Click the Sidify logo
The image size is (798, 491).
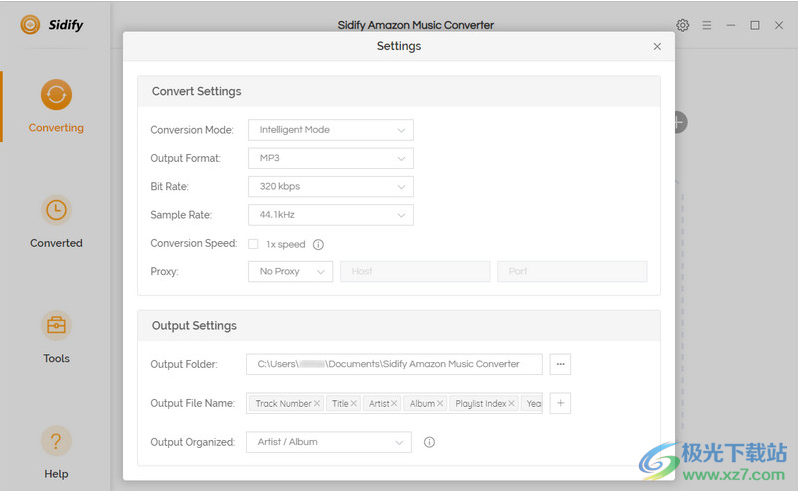pyautogui.click(x=51, y=24)
